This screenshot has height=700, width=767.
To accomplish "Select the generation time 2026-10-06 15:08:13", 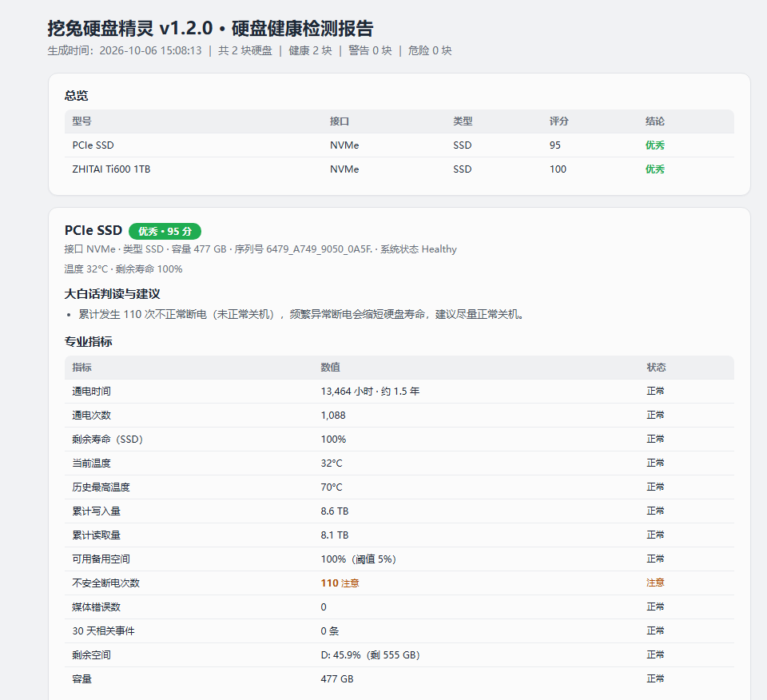I will click(x=150, y=51).
